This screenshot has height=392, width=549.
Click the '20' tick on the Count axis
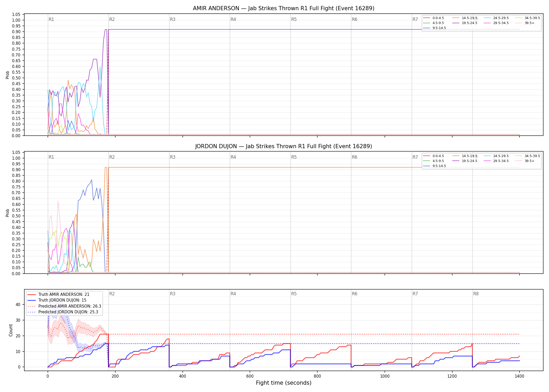[18, 336]
